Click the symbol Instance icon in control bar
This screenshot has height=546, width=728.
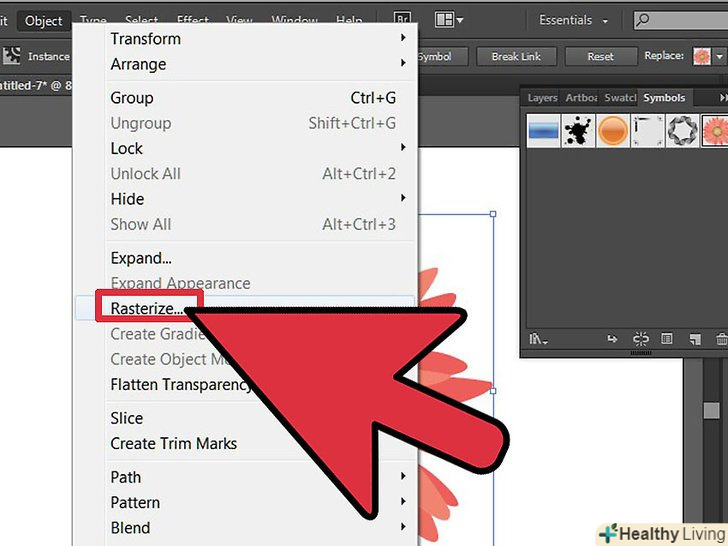coord(11,56)
